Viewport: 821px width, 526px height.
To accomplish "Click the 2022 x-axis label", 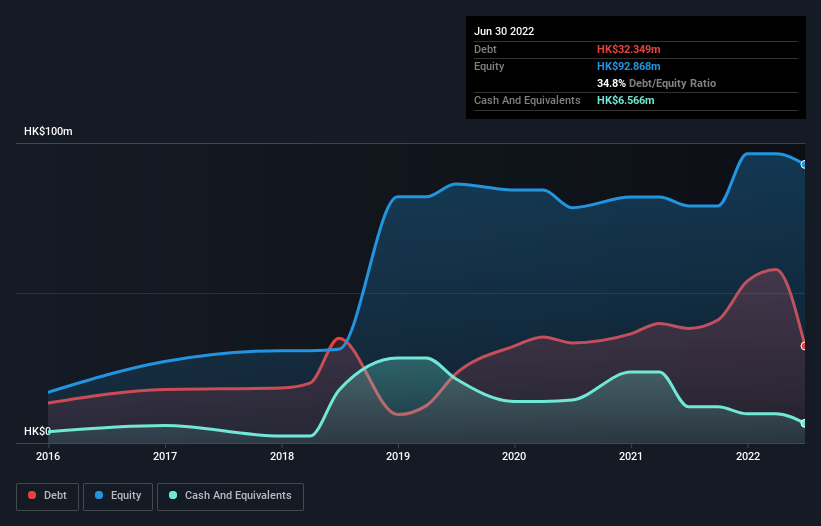I will (x=748, y=456).
